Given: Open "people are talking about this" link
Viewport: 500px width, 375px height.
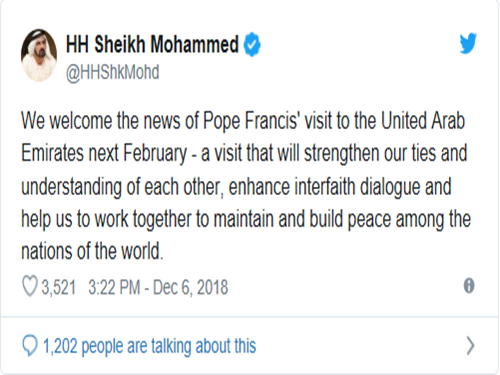Looking at the screenshot, I should pyautogui.click(x=169, y=346).
